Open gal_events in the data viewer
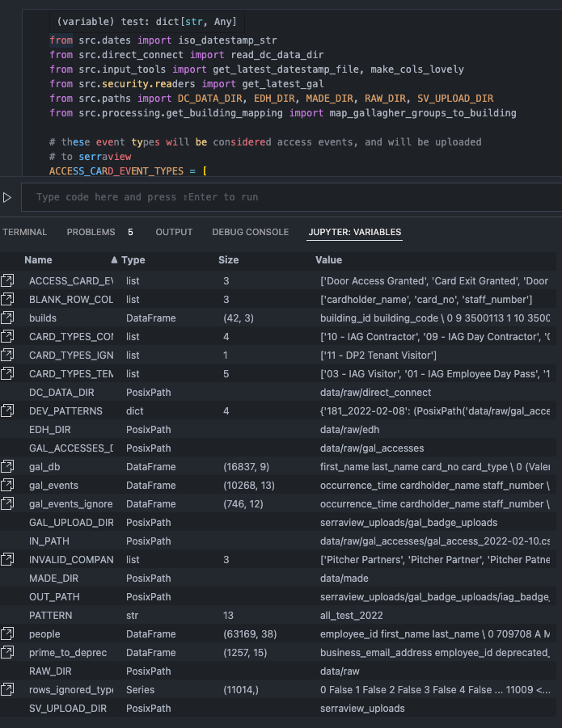 (x=7, y=485)
